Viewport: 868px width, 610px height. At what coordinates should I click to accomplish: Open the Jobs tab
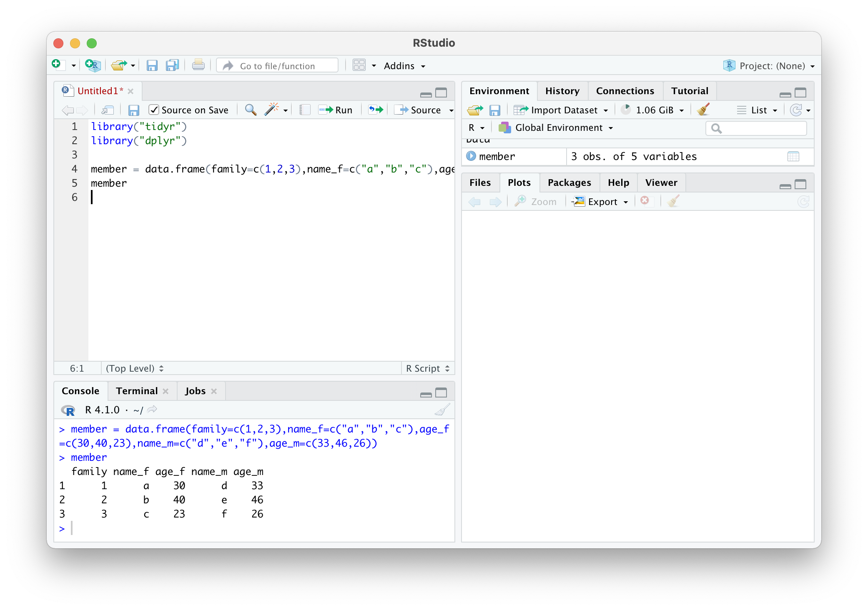[195, 391]
